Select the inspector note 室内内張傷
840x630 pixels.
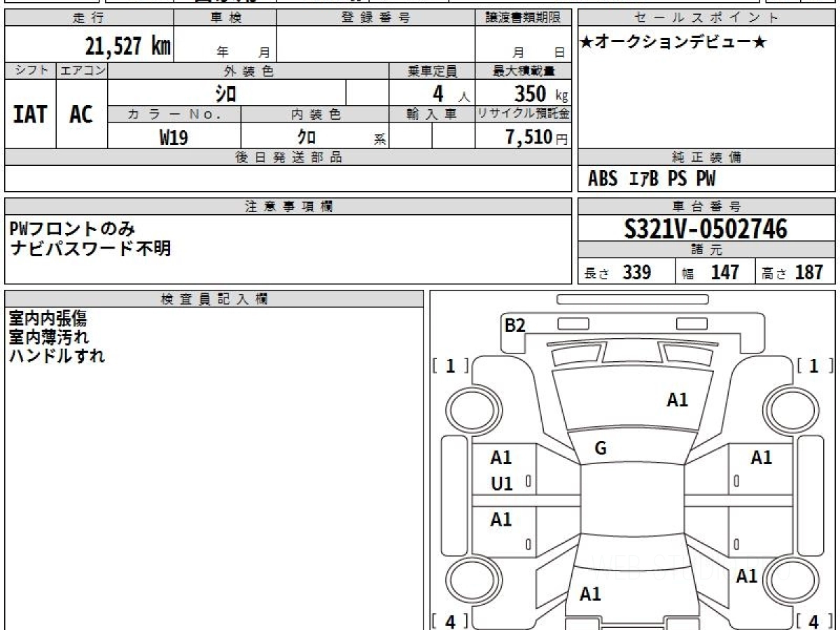point(48,318)
